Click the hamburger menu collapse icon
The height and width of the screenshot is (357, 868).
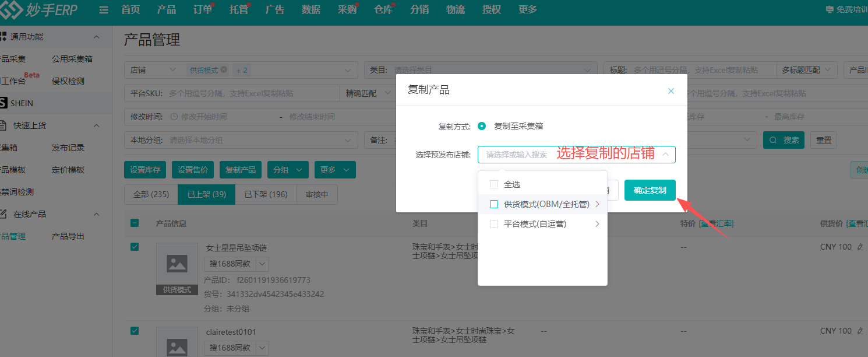[x=104, y=10]
